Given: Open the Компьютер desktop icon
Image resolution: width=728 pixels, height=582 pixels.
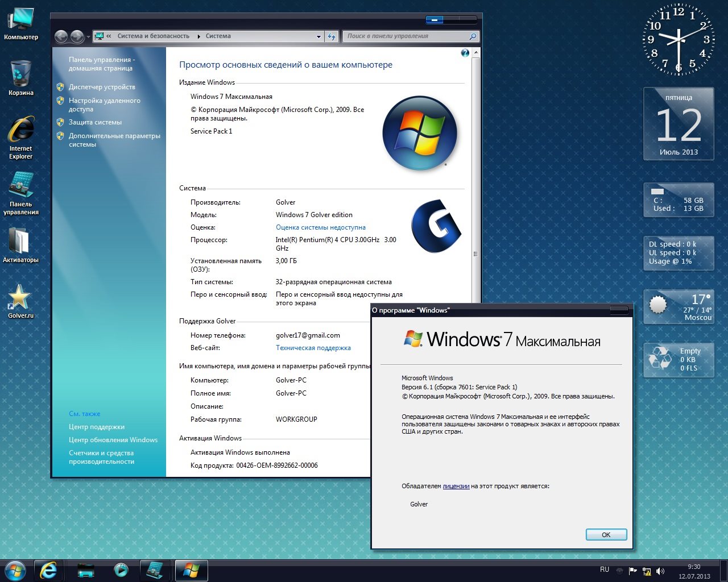Looking at the screenshot, I should [21, 24].
